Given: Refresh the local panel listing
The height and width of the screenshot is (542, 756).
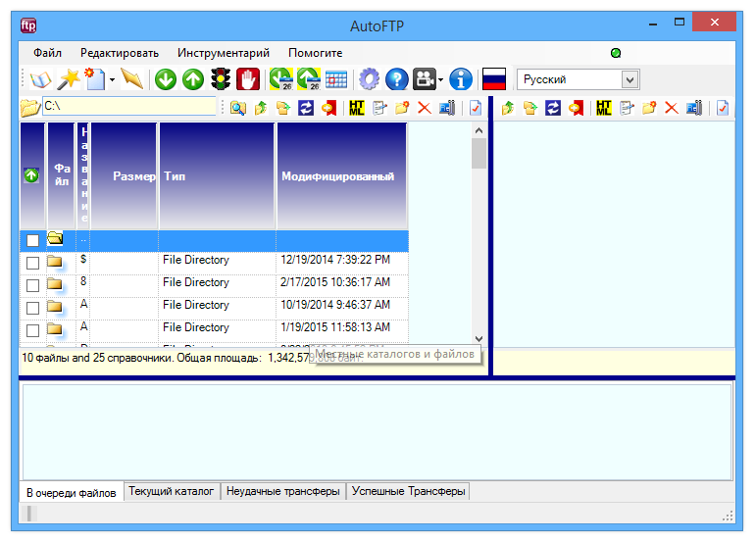Looking at the screenshot, I should point(306,108).
